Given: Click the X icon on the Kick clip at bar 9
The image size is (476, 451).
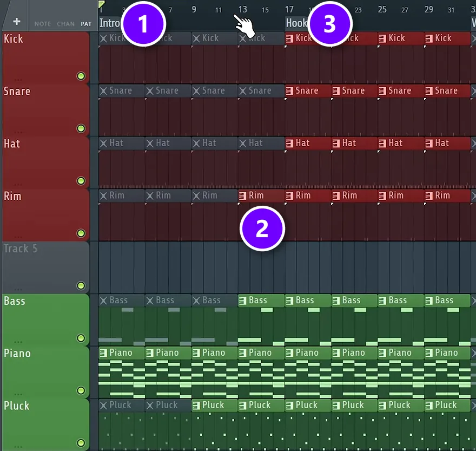Looking at the screenshot, I should point(196,38).
